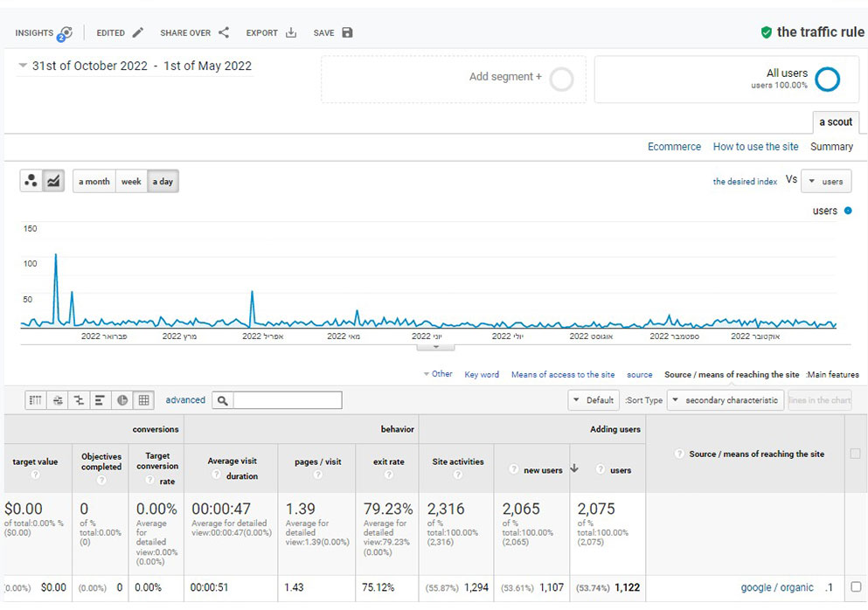Viewport: 868px width, 610px height.
Task: Tick the google / organic row checkbox
Action: (x=855, y=587)
